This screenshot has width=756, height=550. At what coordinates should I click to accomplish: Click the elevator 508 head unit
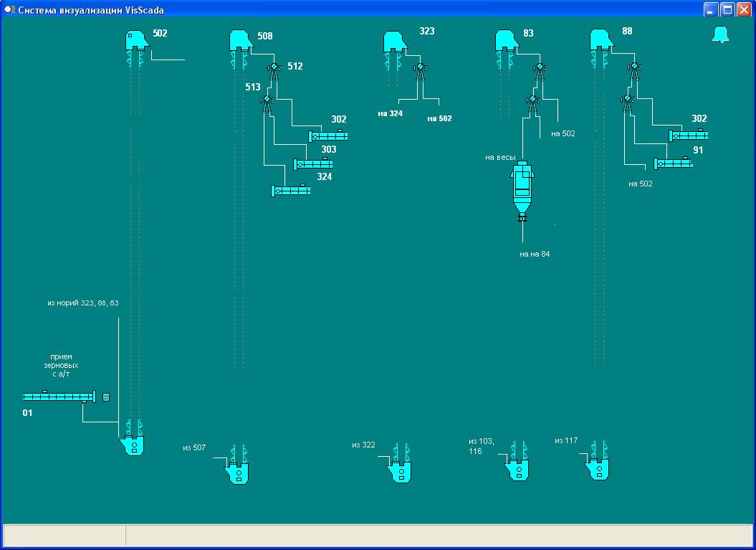[x=241, y=40]
